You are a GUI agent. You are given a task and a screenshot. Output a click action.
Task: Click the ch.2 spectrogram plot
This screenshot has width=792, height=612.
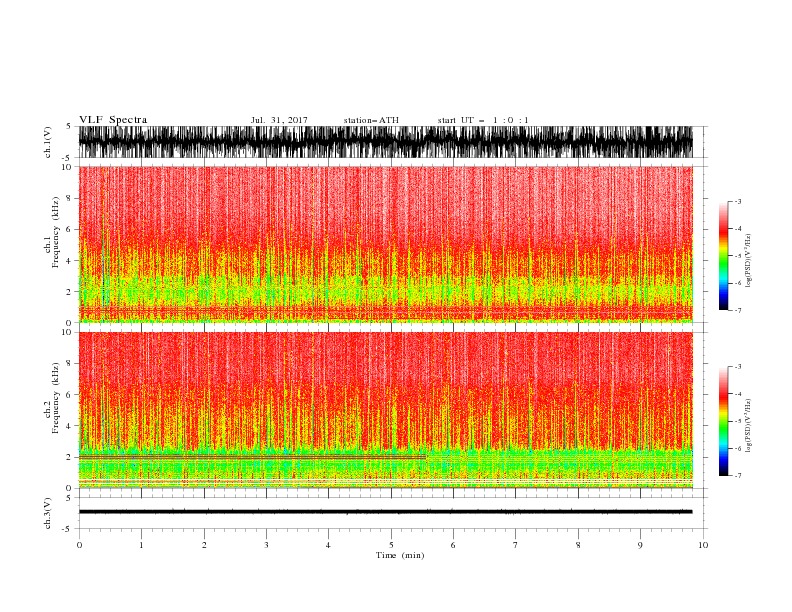[385, 410]
